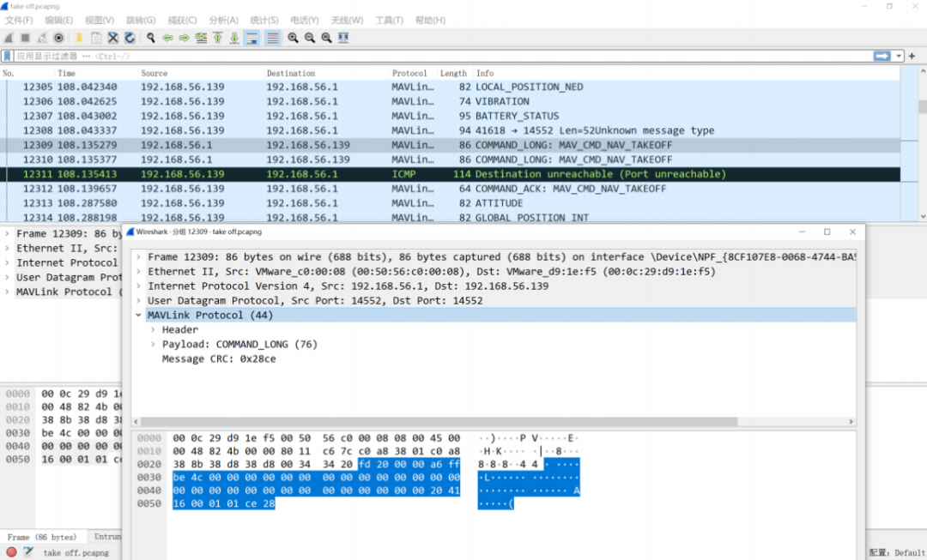Toggle packet colorization rules icon
This screenshot has height=560, width=927.
[273, 38]
